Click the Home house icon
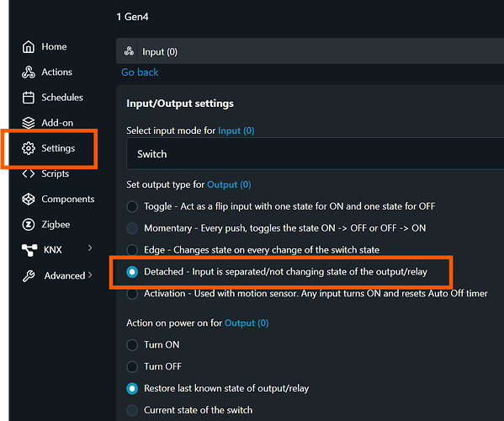 [29, 46]
